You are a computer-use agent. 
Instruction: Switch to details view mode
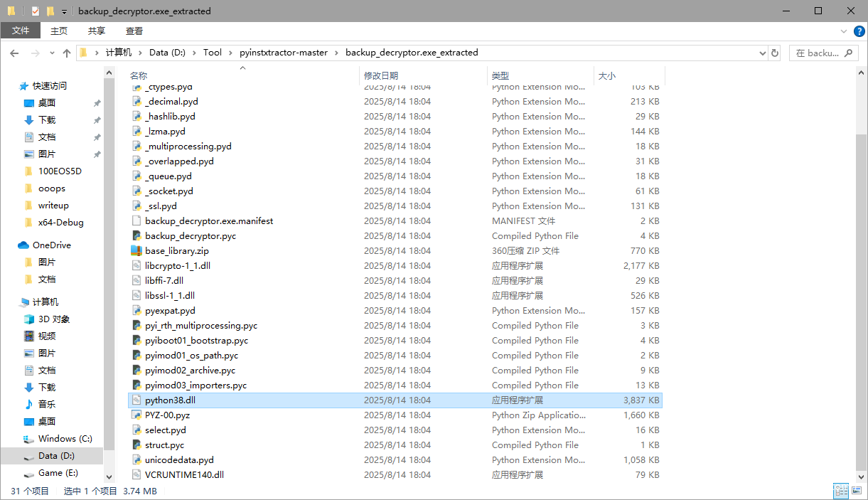(x=841, y=491)
